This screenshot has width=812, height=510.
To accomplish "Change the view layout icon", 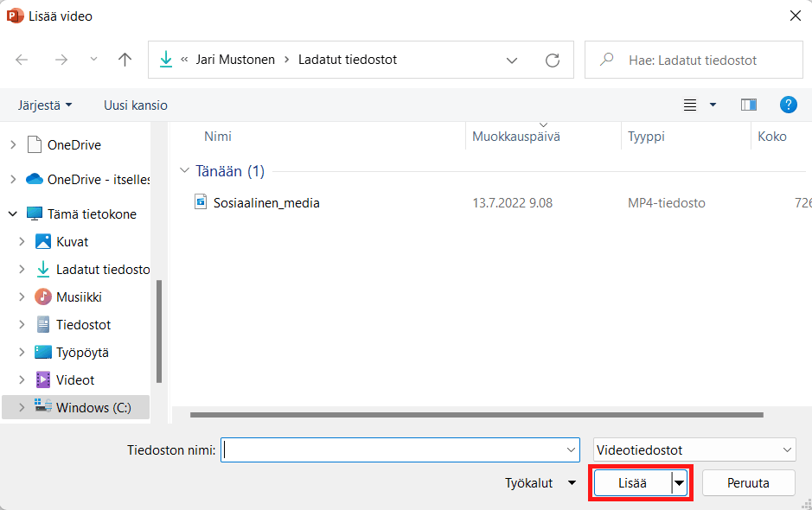I will click(x=690, y=105).
